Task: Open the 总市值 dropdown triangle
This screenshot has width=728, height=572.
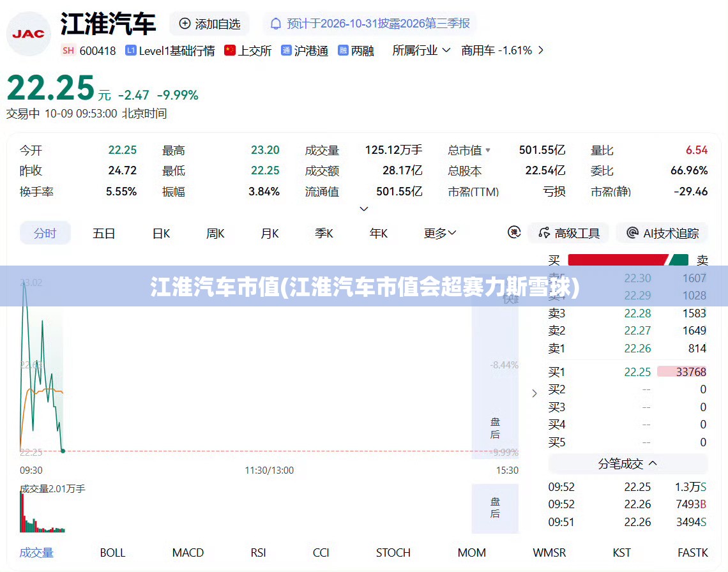Action: [488, 150]
